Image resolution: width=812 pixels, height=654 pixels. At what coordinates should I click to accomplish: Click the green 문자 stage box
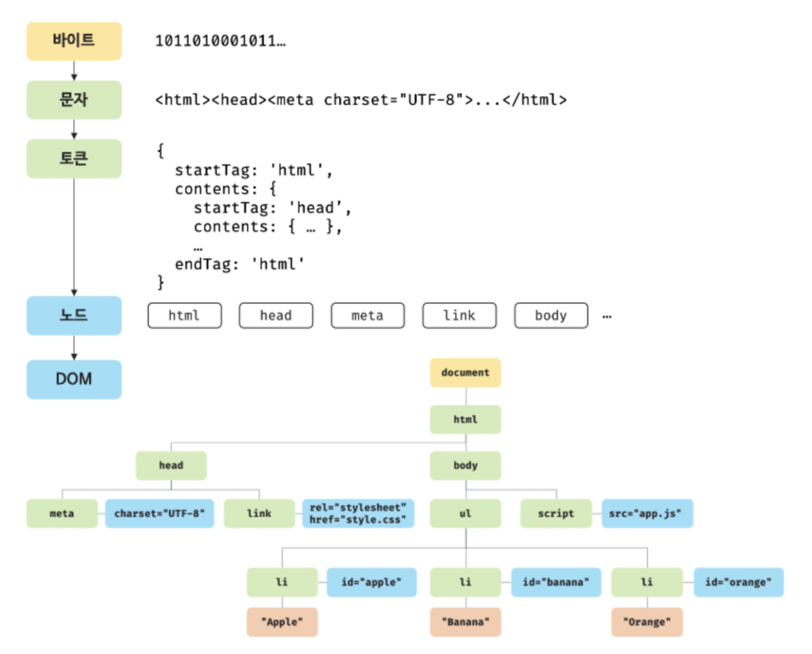[x=74, y=99]
